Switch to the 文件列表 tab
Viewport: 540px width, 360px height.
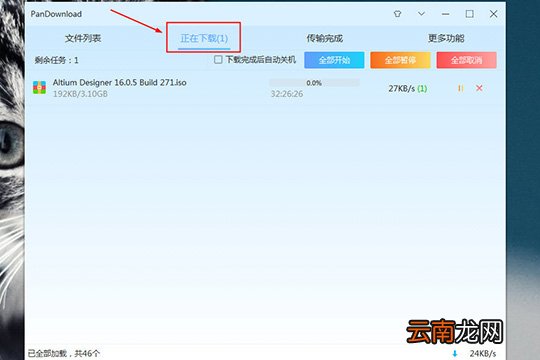83,38
